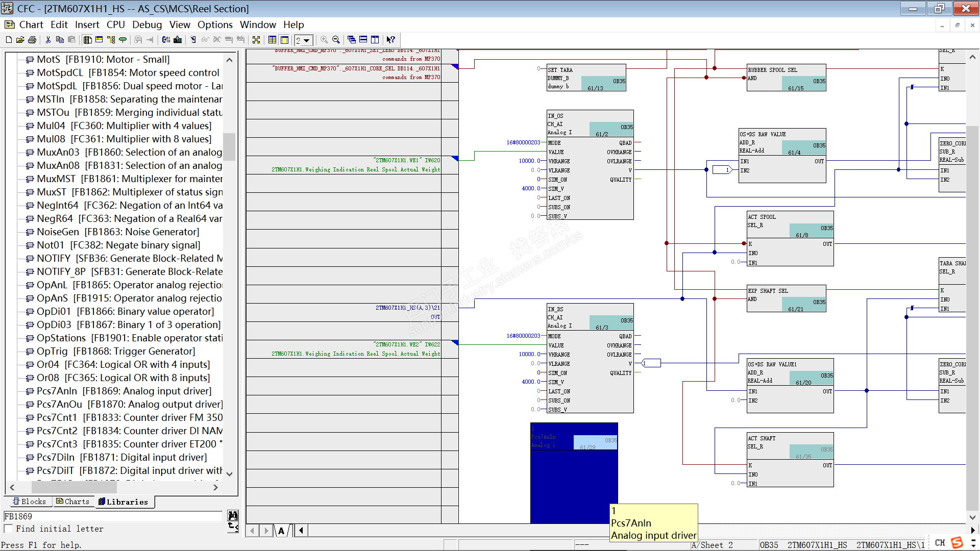Image resolution: width=980 pixels, height=551 pixels.
Task: Open the sheet number dropdown
Action: click(x=307, y=40)
